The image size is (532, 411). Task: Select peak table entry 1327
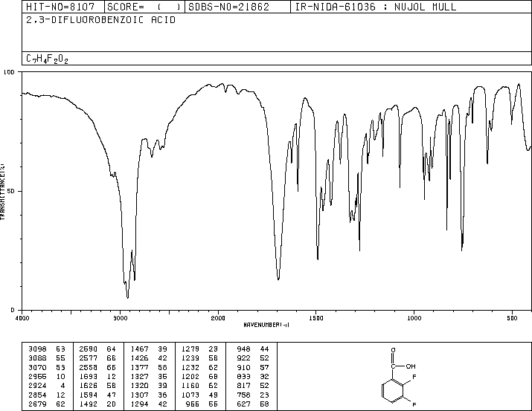click(149, 376)
